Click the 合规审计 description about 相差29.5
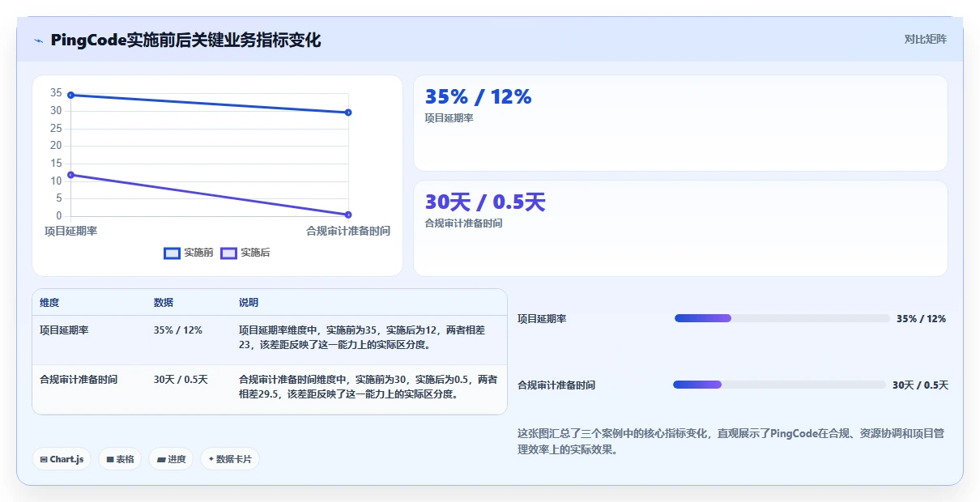Image resolution: width=980 pixels, height=502 pixels. coord(369,386)
